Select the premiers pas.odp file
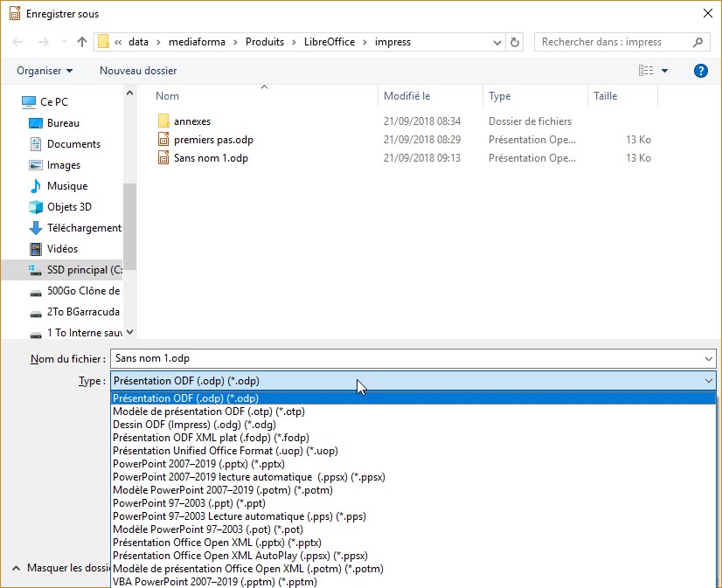722x588 pixels. click(x=213, y=140)
